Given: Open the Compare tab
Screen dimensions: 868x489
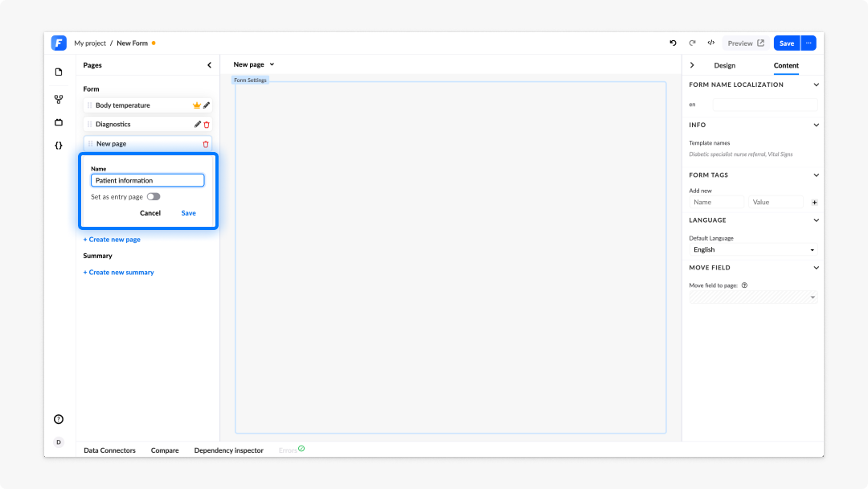Looking at the screenshot, I should (x=165, y=450).
